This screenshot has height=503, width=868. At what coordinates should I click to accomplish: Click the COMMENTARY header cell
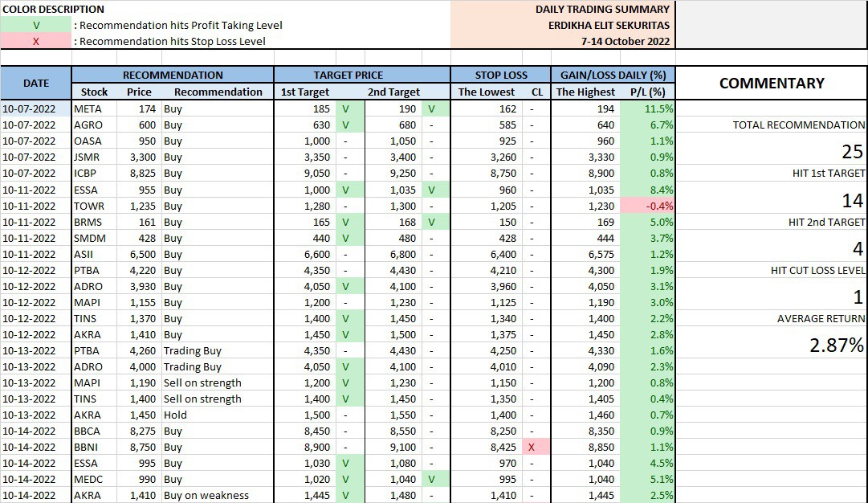click(771, 83)
